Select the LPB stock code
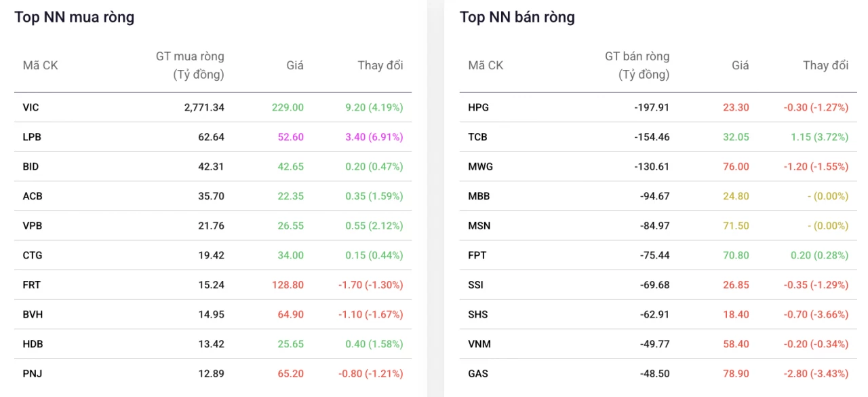Image resolution: width=868 pixels, height=397 pixels. [x=32, y=137]
